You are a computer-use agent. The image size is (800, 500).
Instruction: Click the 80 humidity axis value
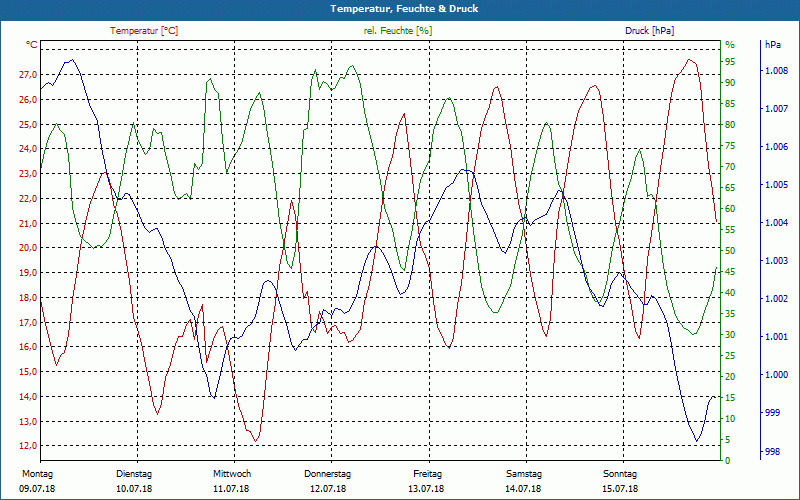tap(730, 125)
